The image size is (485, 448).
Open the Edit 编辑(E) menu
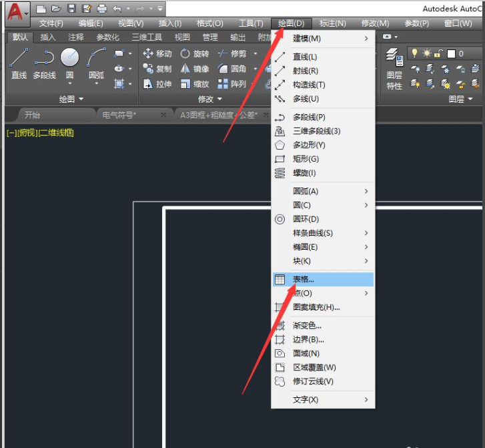coord(91,23)
